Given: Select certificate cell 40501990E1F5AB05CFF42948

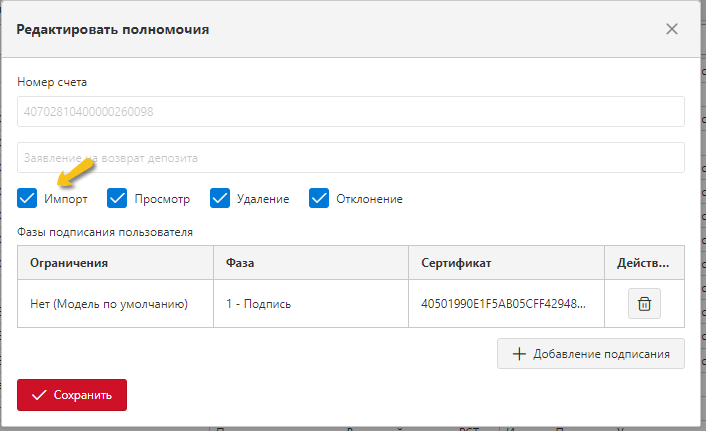Looking at the screenshot, I should [506, 304].
